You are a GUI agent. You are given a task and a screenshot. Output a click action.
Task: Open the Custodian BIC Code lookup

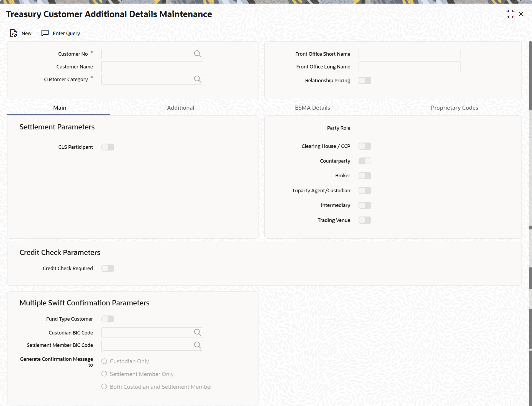point(197,332)
